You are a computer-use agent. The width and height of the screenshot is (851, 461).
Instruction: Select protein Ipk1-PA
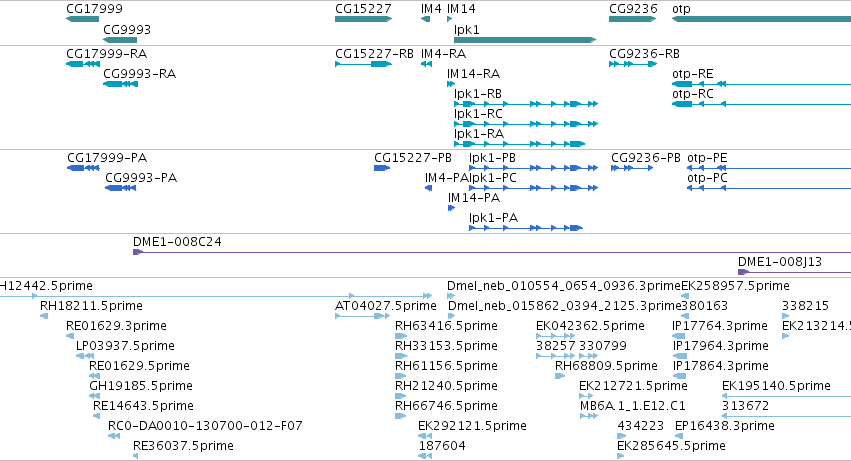point(526,228)
